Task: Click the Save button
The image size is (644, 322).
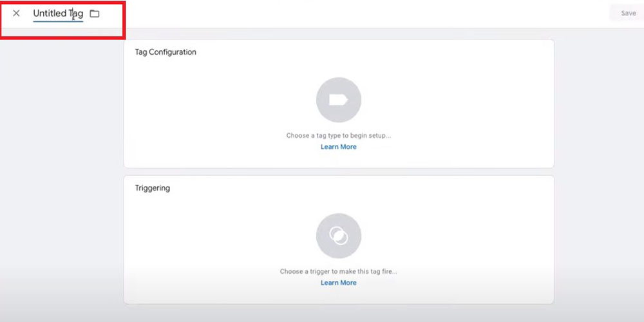Action: tap(628, 13)
